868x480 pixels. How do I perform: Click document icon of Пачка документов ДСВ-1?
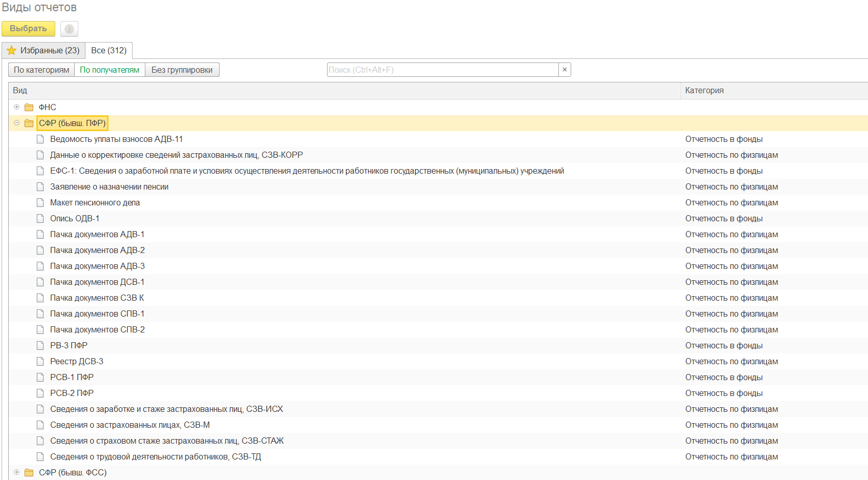tap(40, 282)
